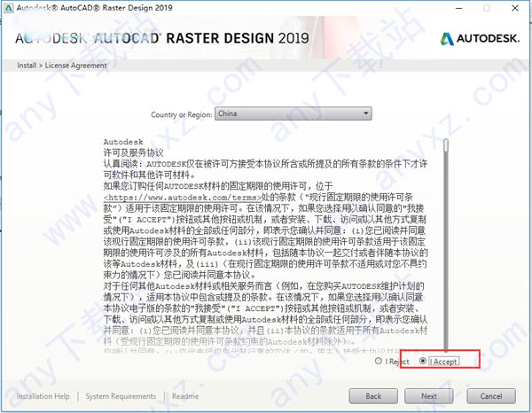Select the I Accept radio button
The height and width of the screenshot is (413, 532).
coord(423,361)
